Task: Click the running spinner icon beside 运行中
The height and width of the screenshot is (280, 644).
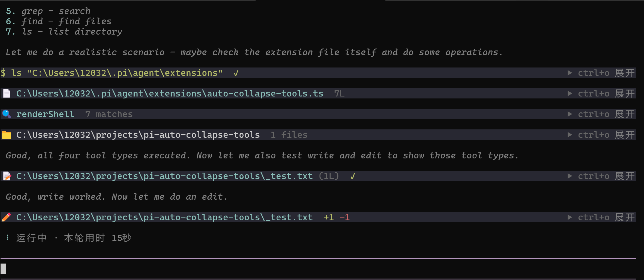Action: coord(8,238)
